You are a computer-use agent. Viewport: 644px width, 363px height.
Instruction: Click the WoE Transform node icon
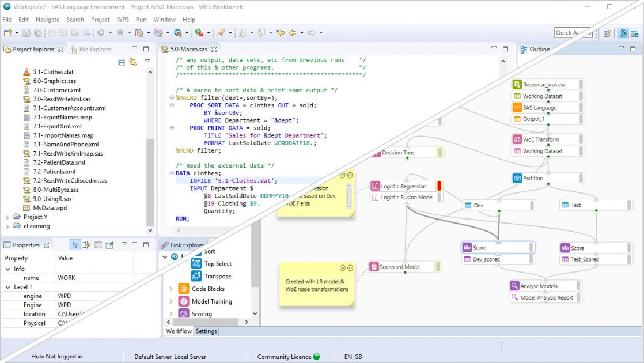pos(517,139)
